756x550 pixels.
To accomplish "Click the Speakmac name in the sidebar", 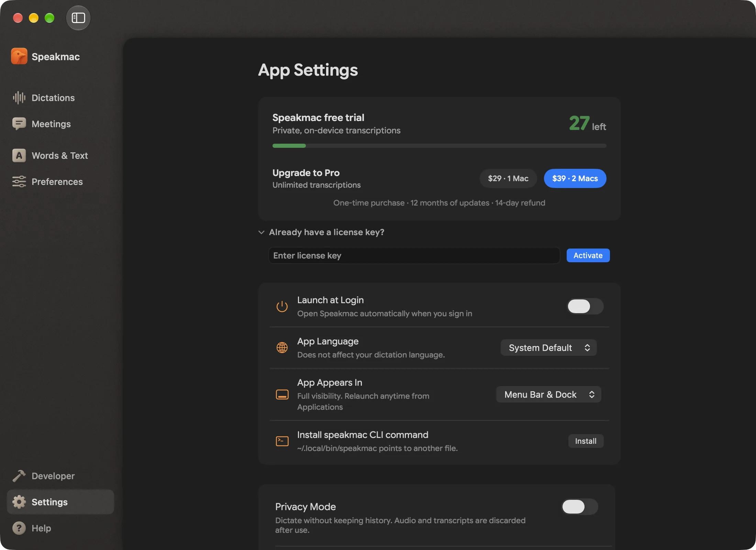I will 56,57.
